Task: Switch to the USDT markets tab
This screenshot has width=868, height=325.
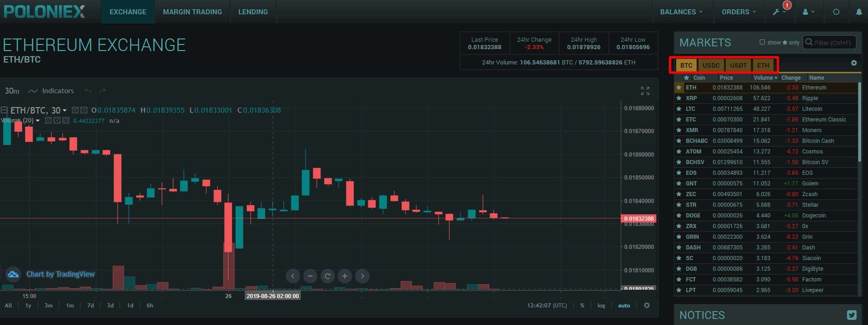Action: coord(738,65)
